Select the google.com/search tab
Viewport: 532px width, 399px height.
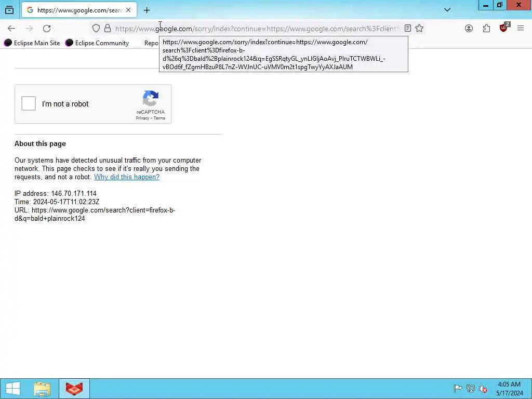click(x=79, y=10)
